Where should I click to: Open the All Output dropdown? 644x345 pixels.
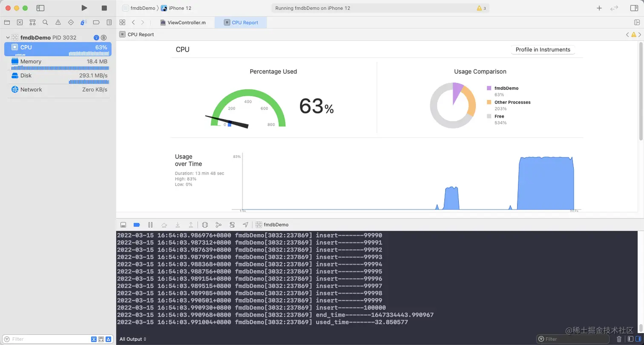(x=133, y=339)
